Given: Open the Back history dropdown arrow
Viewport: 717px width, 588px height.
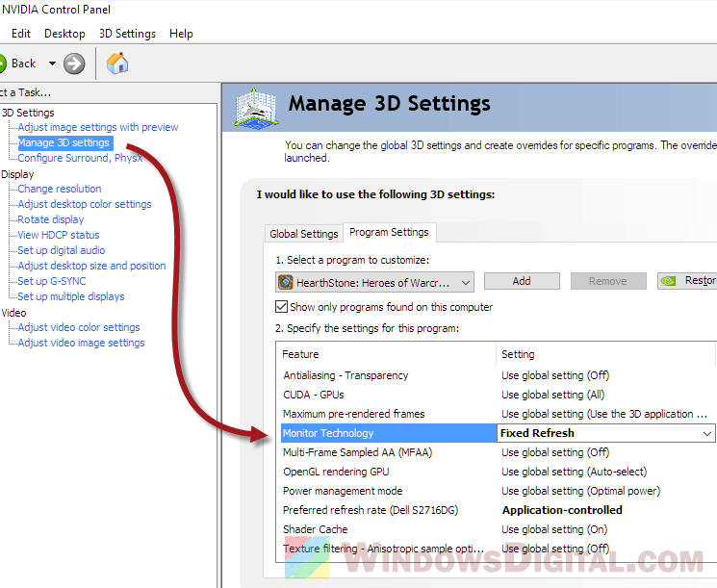Looking at the screenshot, I should click(x=52, y=64).
